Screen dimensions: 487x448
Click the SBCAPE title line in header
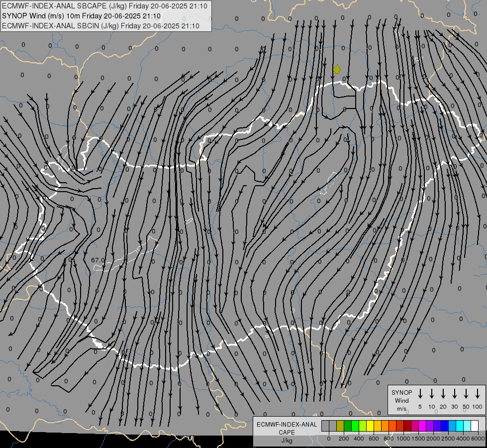(104, 6)
